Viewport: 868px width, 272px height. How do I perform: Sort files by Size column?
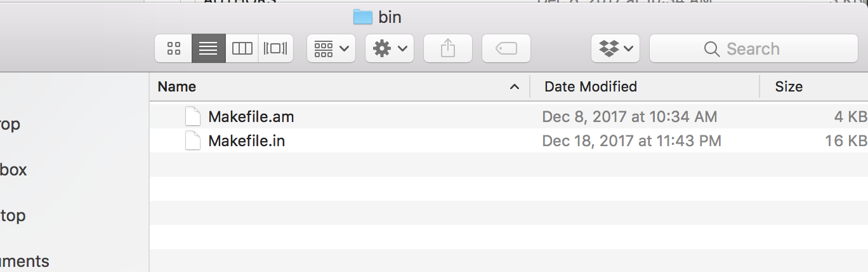click(789, 86)
